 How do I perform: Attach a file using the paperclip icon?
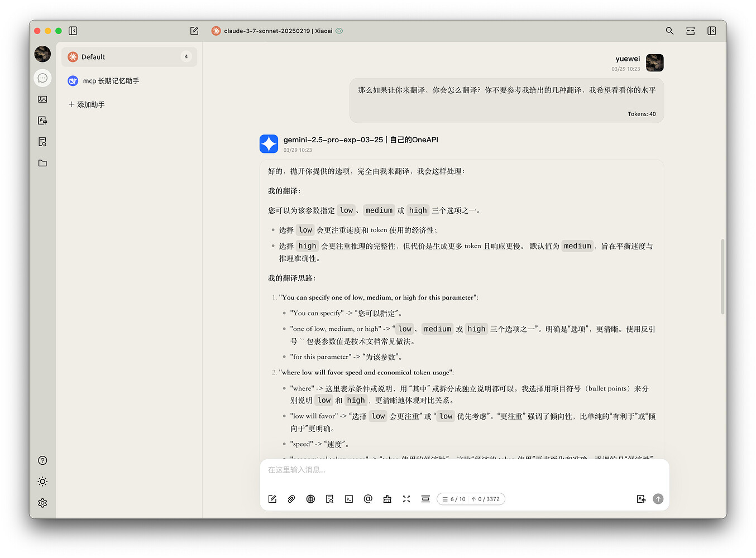(x=291, y=499)
